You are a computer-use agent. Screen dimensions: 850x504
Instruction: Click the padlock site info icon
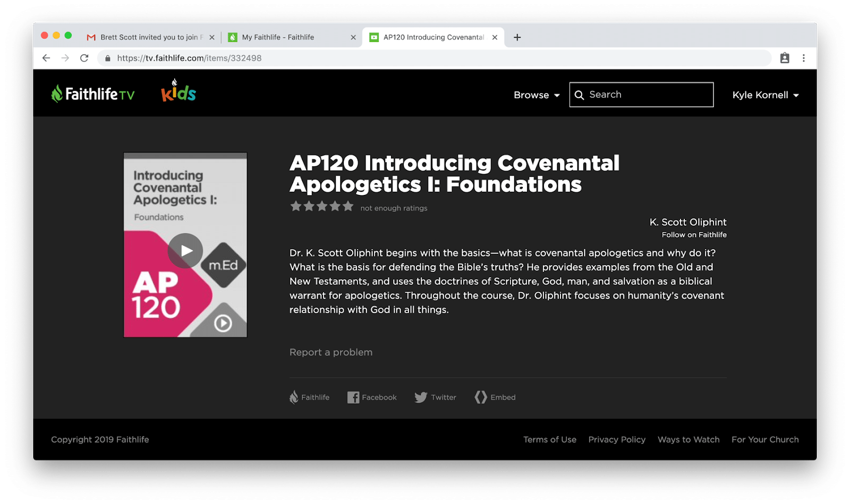coord(108,58)
